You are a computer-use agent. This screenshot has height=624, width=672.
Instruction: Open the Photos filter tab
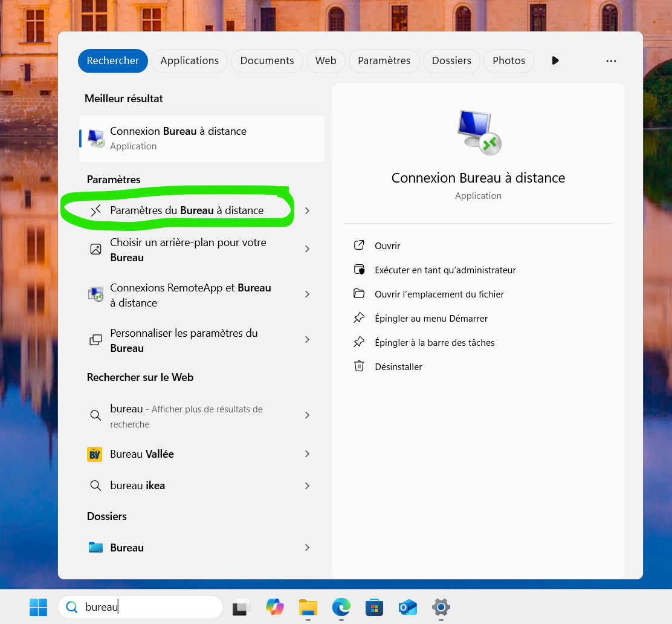[508, 60]
